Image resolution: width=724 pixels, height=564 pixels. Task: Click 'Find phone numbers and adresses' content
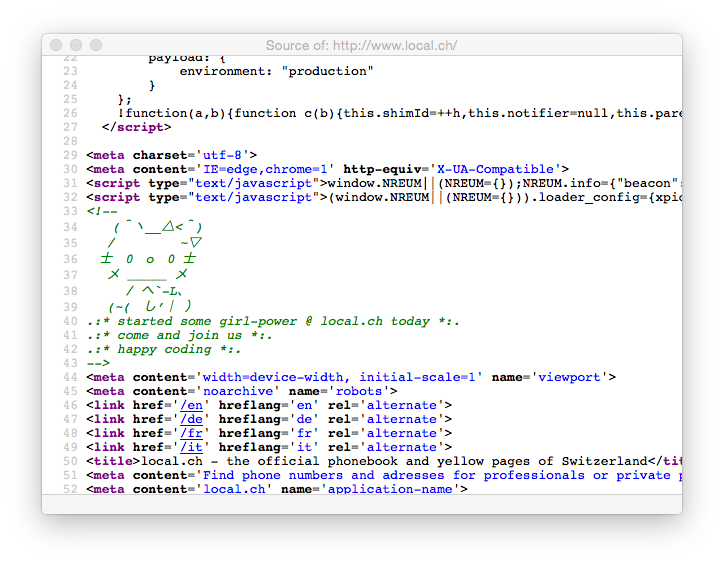click(323, 475)
